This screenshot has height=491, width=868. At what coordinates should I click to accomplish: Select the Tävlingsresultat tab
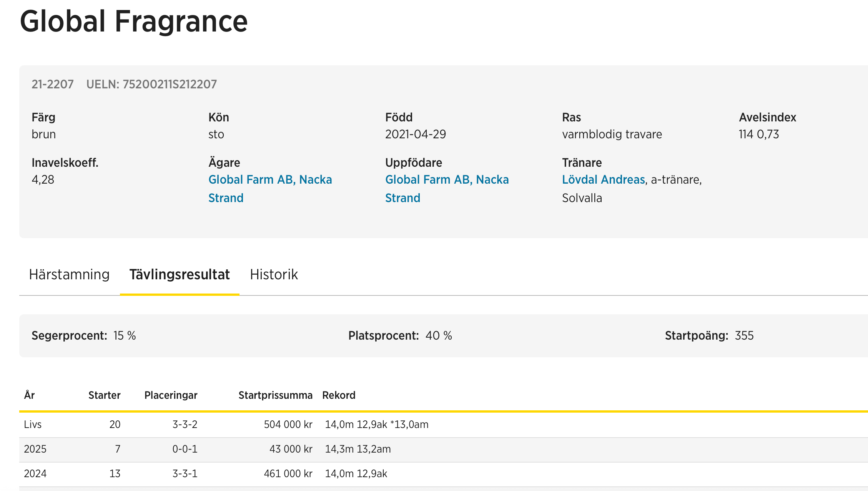pos(180,275)
